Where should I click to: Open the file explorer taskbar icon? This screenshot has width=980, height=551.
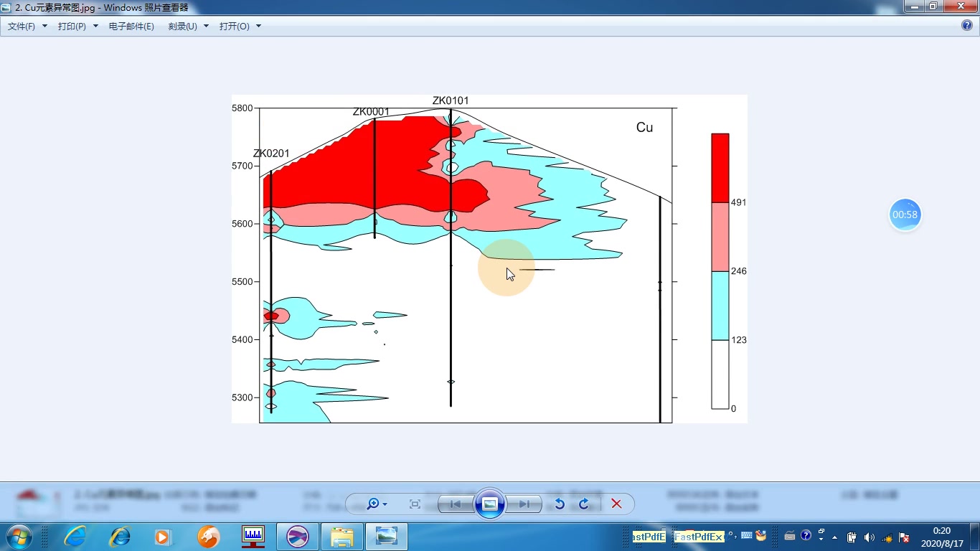[342, 537]
